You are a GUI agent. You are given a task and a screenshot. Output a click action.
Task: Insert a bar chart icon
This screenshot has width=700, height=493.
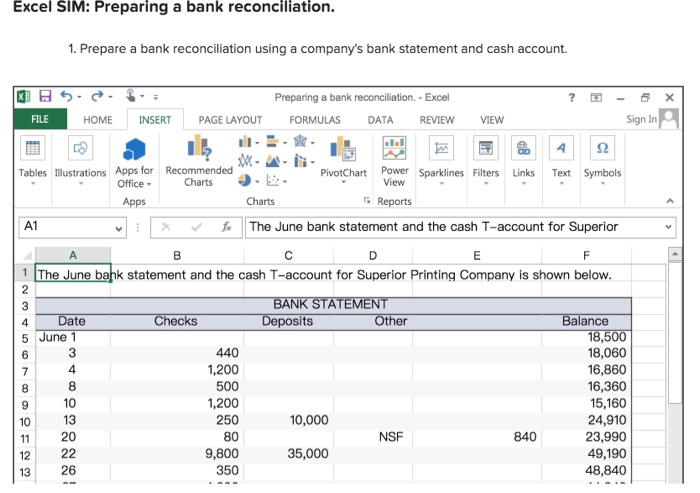tap(272, 142)
